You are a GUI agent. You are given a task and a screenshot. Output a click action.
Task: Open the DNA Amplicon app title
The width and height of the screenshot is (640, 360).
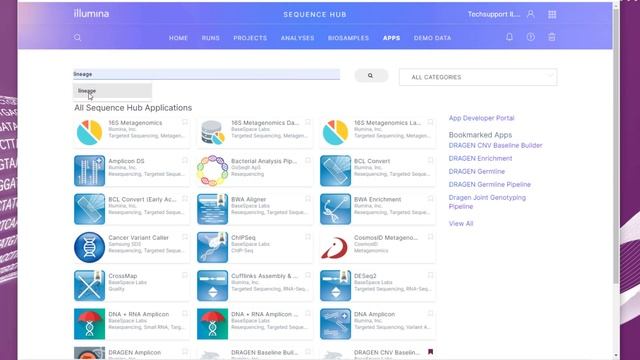[x=374, y=314]
